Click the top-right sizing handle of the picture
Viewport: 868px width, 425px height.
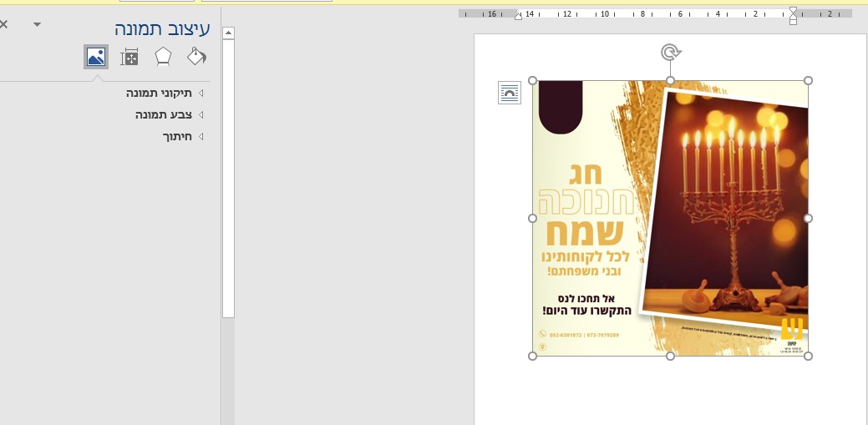coord(808,81)
